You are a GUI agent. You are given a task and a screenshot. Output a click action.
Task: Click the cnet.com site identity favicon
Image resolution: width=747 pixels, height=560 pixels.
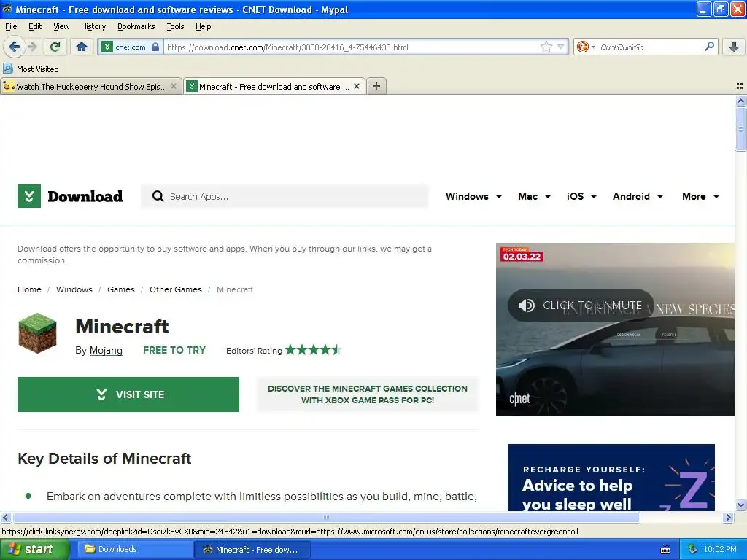pos(107,47)
